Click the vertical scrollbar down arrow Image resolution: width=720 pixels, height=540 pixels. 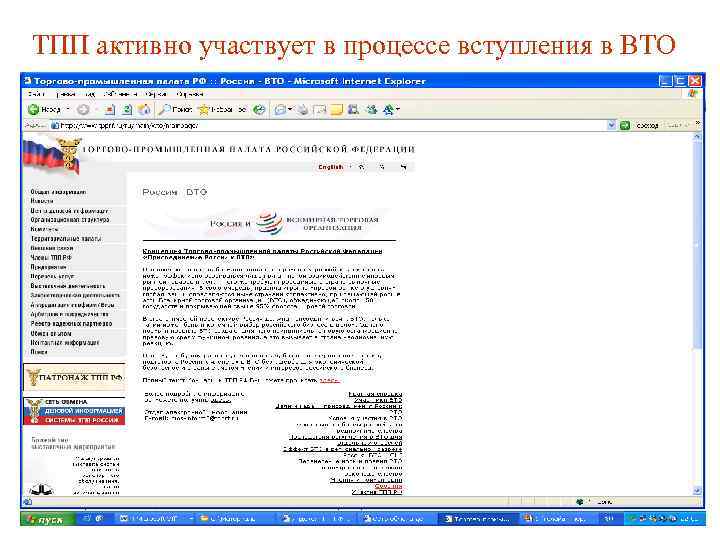pos(697,490)
